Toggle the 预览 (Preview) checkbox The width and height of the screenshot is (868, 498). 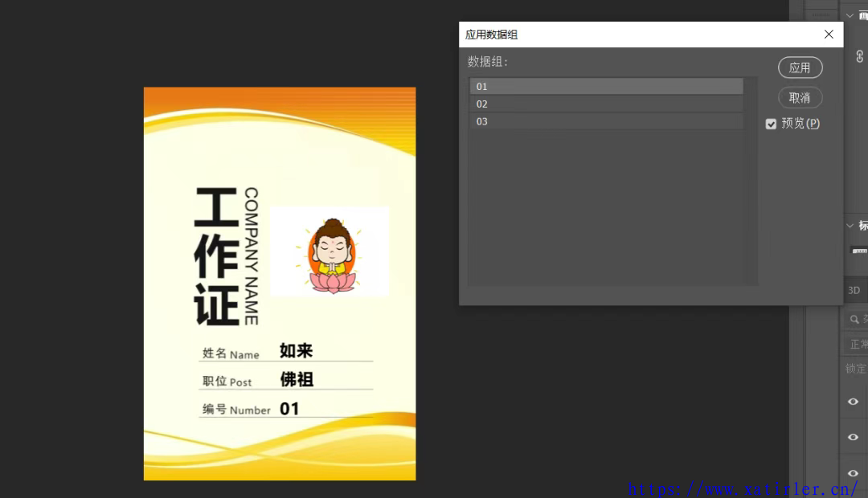[771, 124]
